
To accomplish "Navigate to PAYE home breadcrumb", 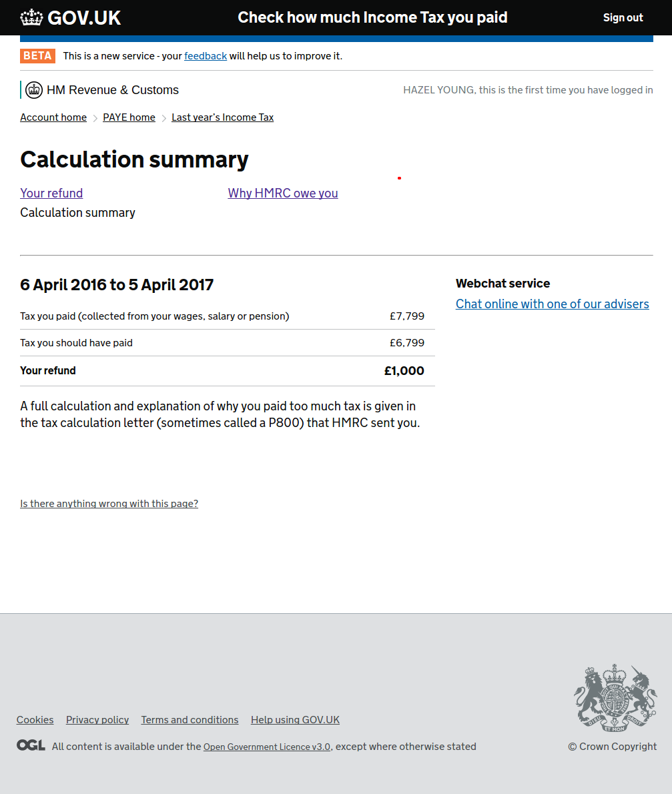I will (x=129, y=117).
